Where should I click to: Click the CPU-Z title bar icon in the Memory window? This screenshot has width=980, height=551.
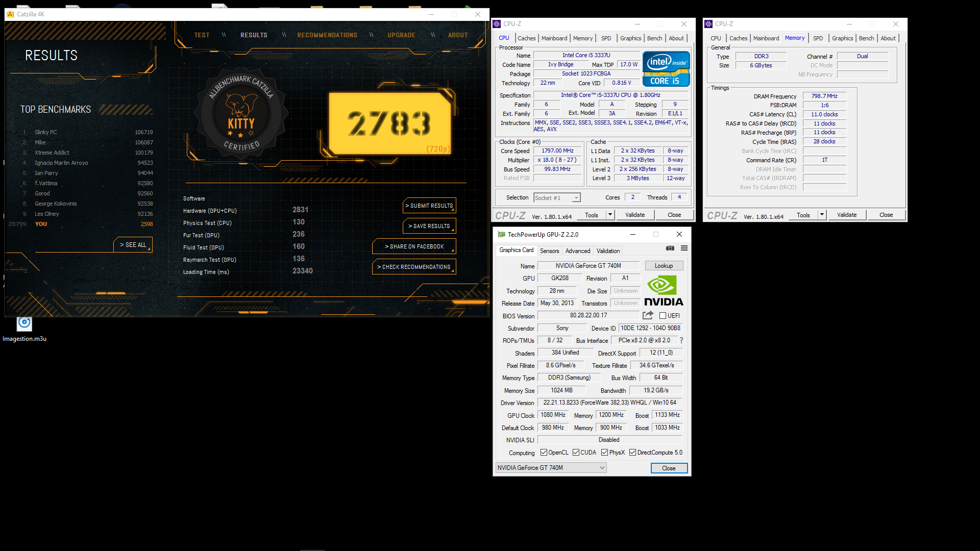pos(708,24)
